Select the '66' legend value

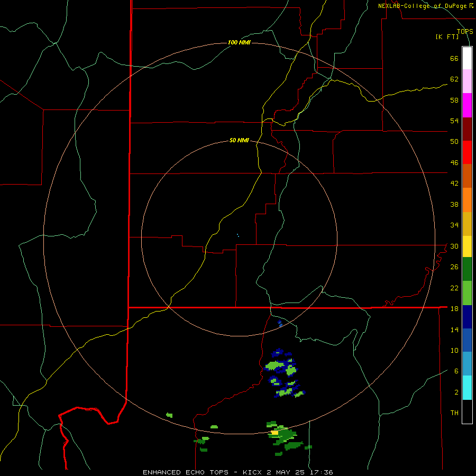point(454,58)
